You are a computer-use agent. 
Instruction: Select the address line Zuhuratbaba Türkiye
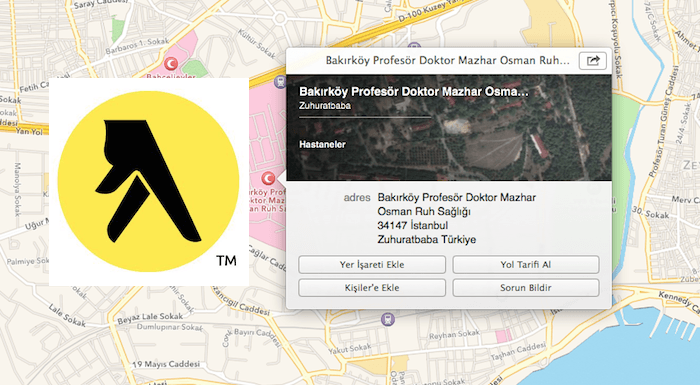[427, 239]
